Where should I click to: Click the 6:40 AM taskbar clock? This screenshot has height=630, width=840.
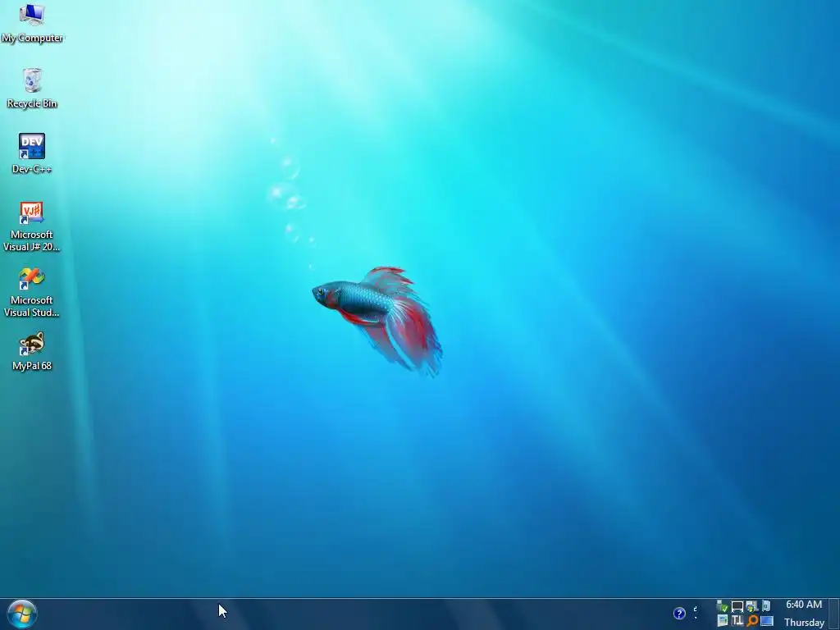[804, 605]
